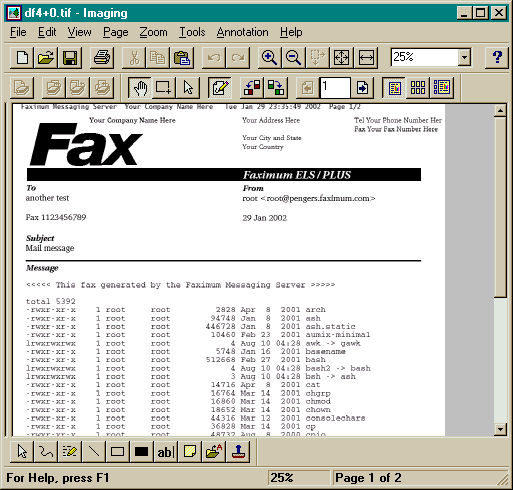Open the Page menu
Screen dimensions: 513x490
(x=115, y=32)
